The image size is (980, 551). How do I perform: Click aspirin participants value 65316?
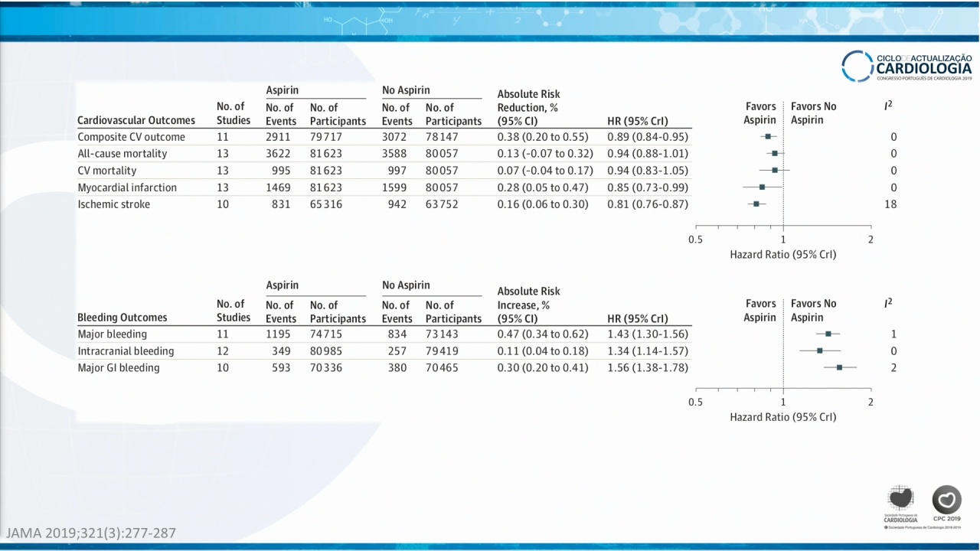[x=326, y=204]
